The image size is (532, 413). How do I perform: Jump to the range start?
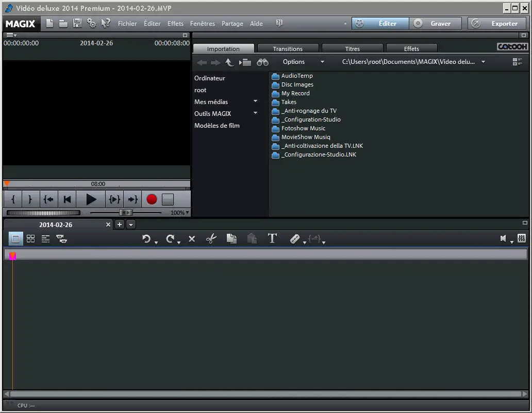pyautogui.click(x=48, y=199)
